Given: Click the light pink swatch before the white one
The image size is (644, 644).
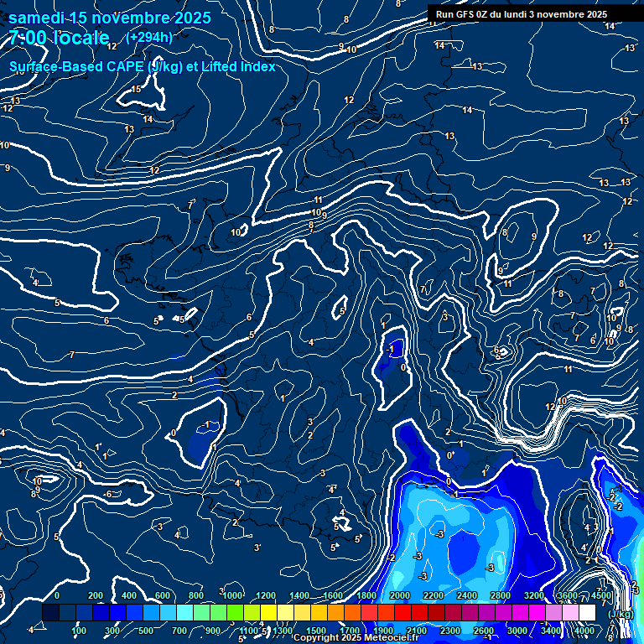Looking at the screenshot, I should pos(570,612).
